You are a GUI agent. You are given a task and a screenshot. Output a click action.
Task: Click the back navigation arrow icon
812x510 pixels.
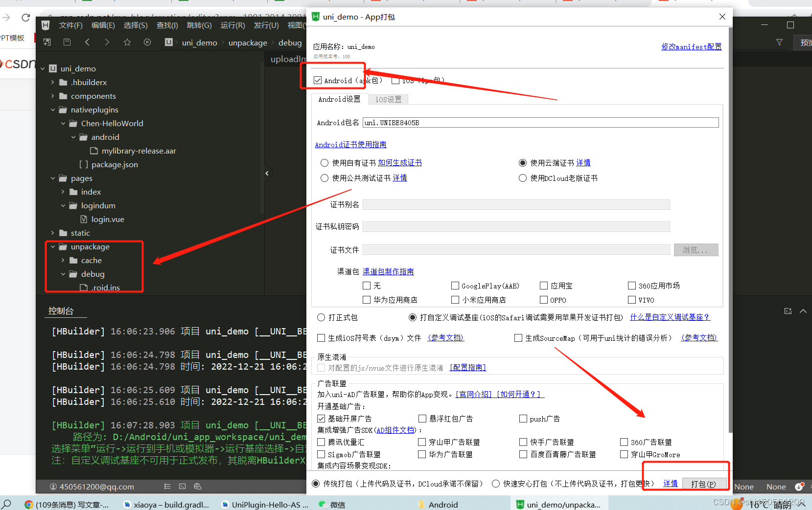(x=87, y=42)
